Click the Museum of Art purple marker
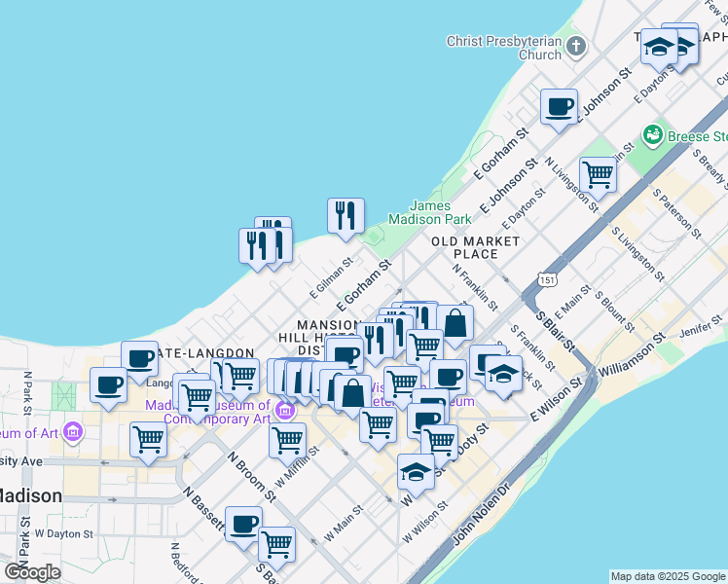Screen dimensions: 728x584 [x=73, y=432]
